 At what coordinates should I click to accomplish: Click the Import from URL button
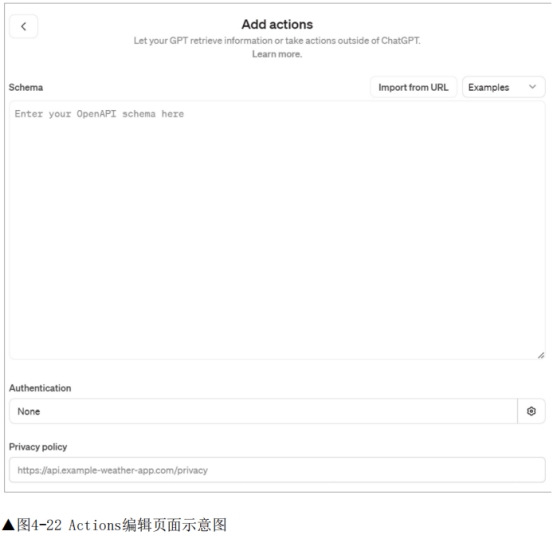[x=413, y=87]
